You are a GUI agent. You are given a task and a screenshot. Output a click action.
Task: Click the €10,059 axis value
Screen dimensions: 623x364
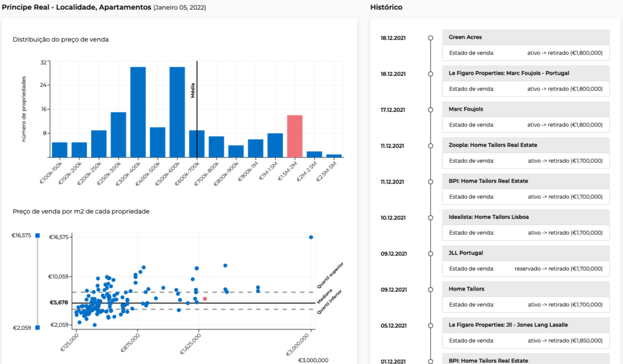tap(58, 276)
